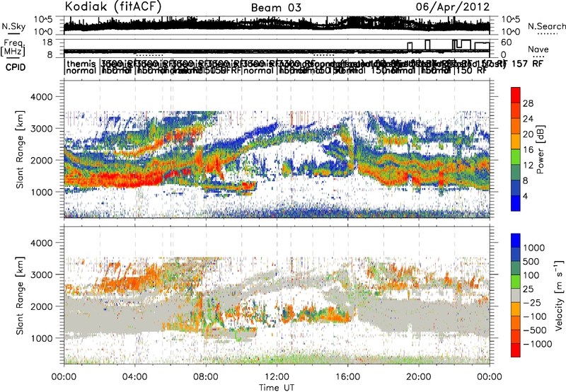Select the 'Beam 03' header label
The width and height of the screenshot is (566, 392).
tap(276, 8)
